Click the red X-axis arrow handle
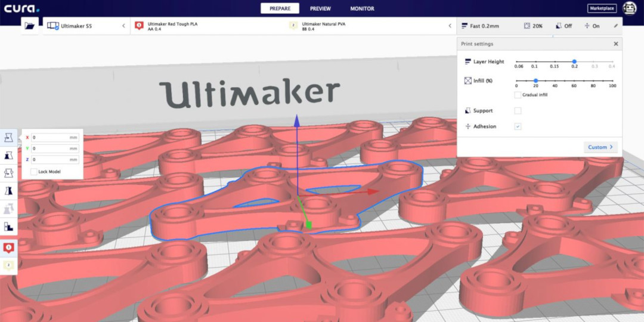The width and height of the screenshot is (644, 322). 373,191
